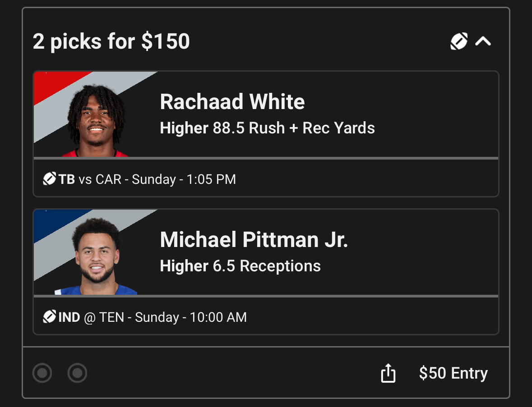Click the share icon beside $50 Entry
This screenshot has width=532, height=407.
tap(388, 373)
